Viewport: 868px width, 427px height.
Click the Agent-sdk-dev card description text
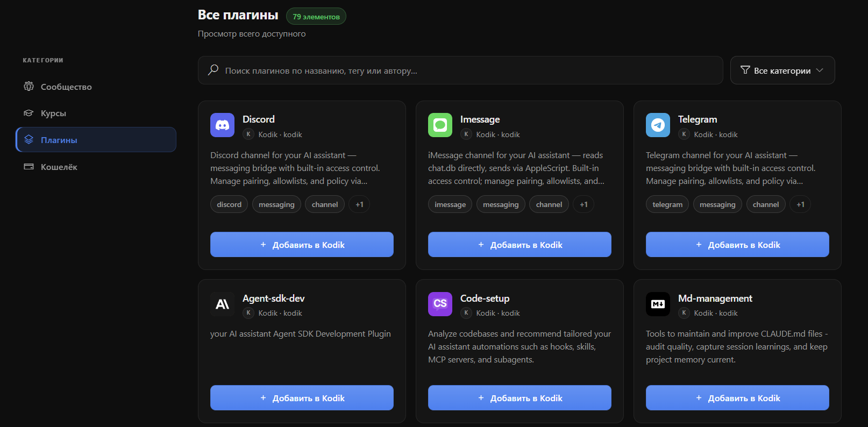tap(301, 334)
